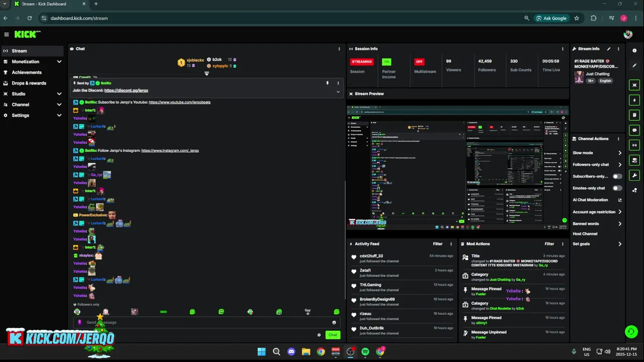Open Chat panel three-dot menu

(339, 49)
